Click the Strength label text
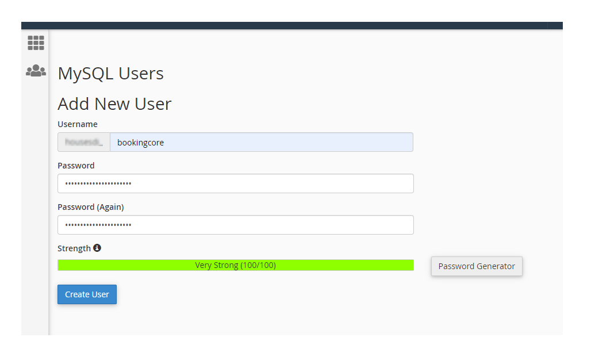This screenshot has width=591, height=364. click(74, 248)
